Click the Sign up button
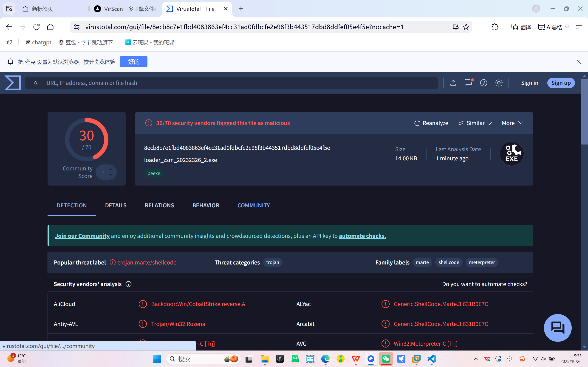This screenshot has width=588, height=367. coord(561,83)
